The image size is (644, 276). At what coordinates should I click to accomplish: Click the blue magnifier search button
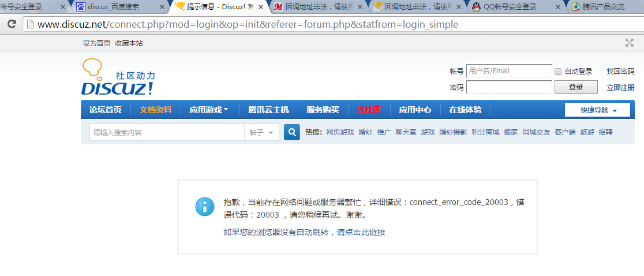292,132
